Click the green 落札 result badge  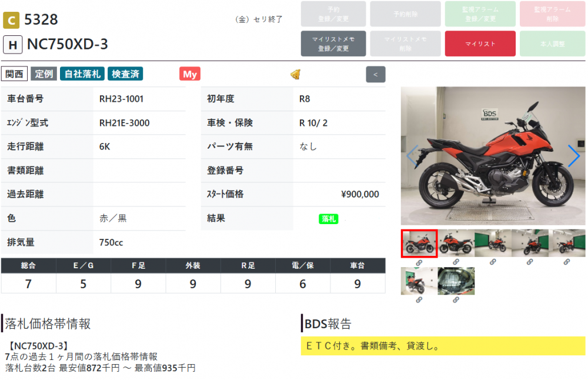coord(328,219)
